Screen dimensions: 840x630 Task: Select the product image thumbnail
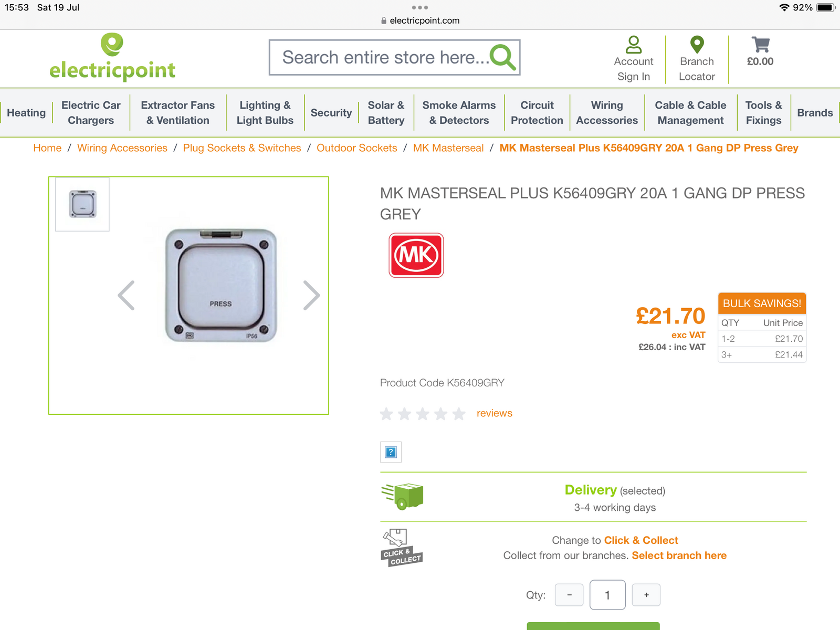82,204
